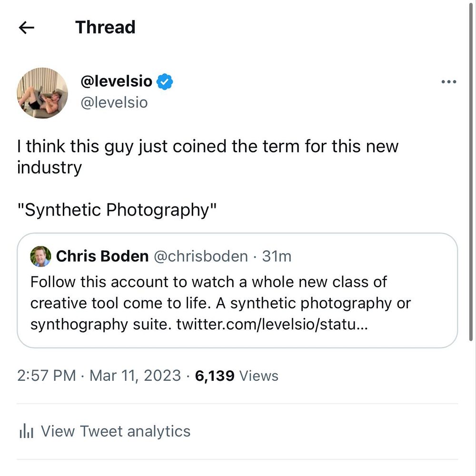
Task: Open levelsio's profile picture
Action: tap(42, 93)
